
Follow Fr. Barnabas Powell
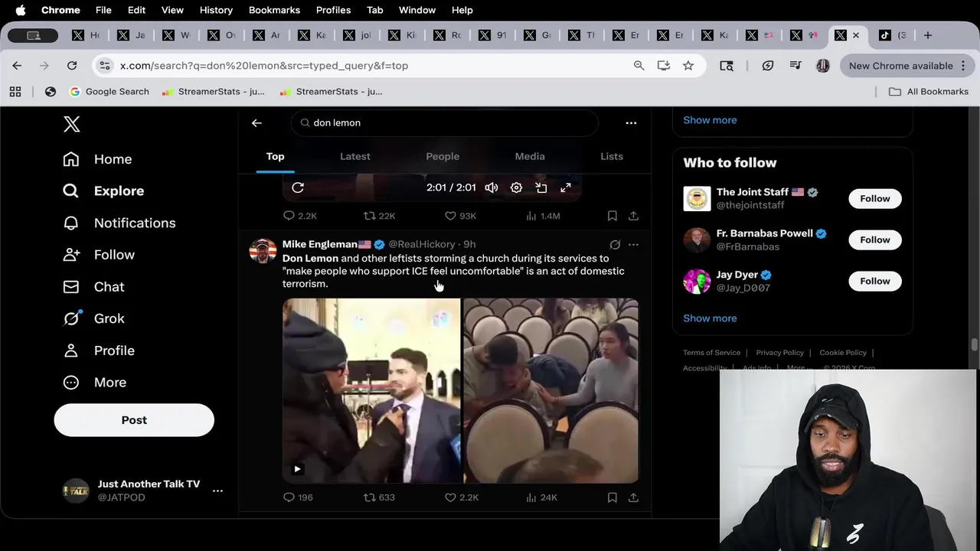[x=874, y=240]
